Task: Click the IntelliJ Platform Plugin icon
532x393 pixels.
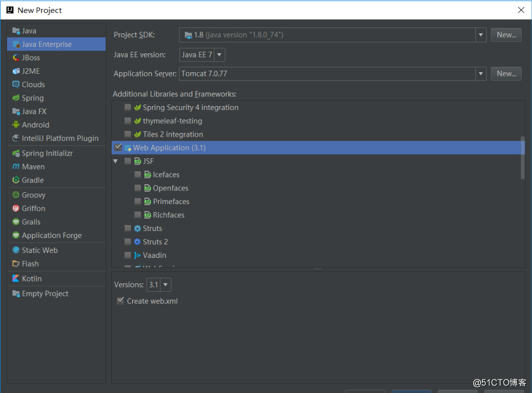Action: point(16,138)
